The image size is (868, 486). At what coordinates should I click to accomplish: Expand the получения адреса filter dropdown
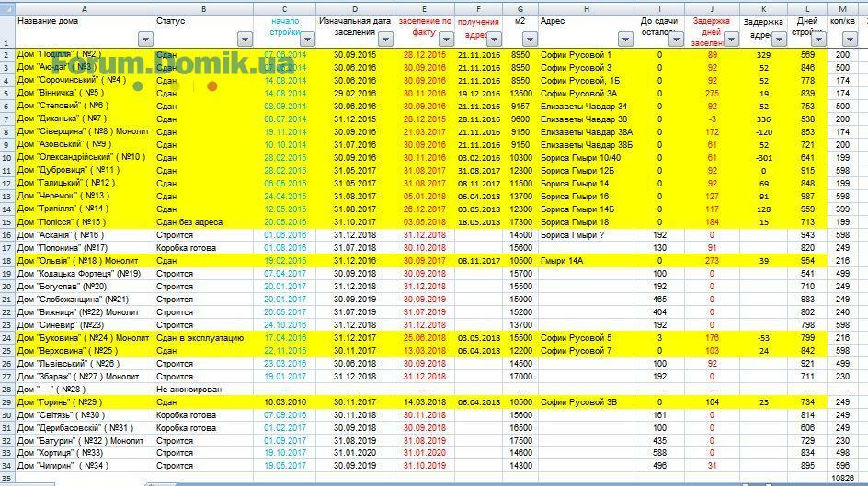click(x=494, y=40)
